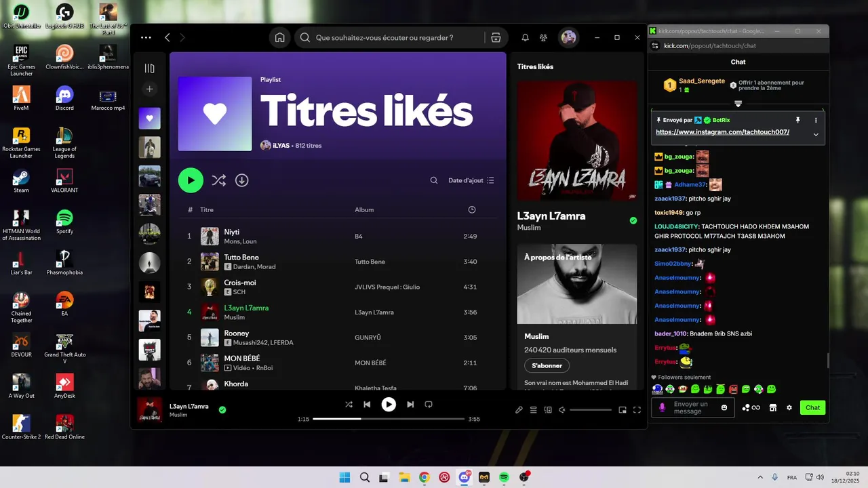Viewport: 868px width, 488px height.
Task: Expand the pinned message chevron in chat
Action: 816,134
